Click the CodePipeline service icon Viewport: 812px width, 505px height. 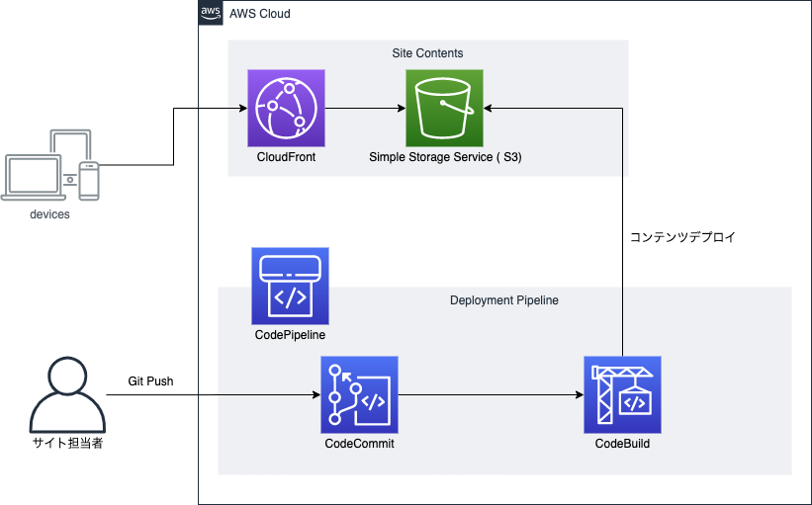pyautogui.click(x=290, y=287)
